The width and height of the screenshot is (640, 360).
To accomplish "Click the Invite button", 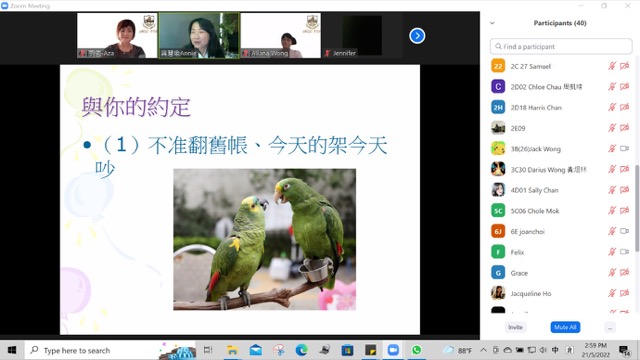I will (515, 327).
